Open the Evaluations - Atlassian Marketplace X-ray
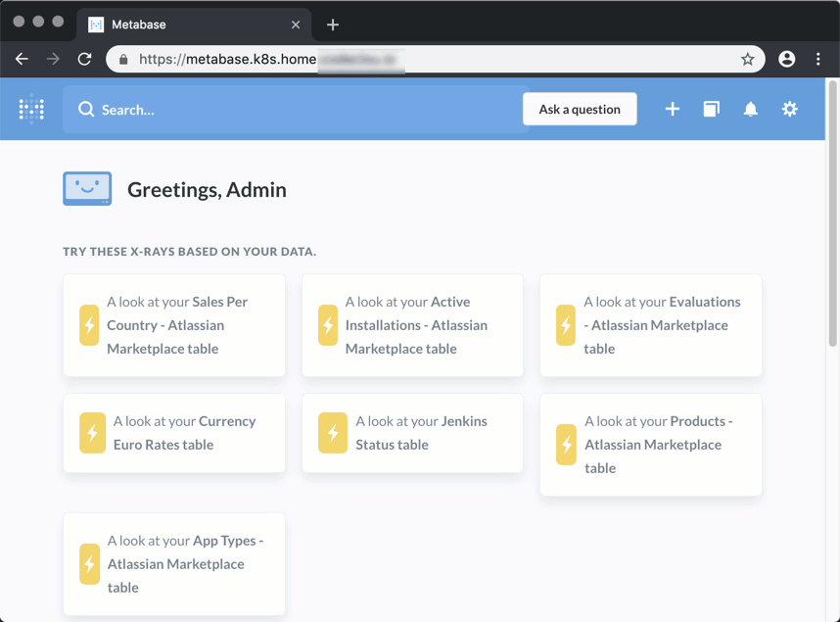 pyautogui.click(x=651, y=325)
